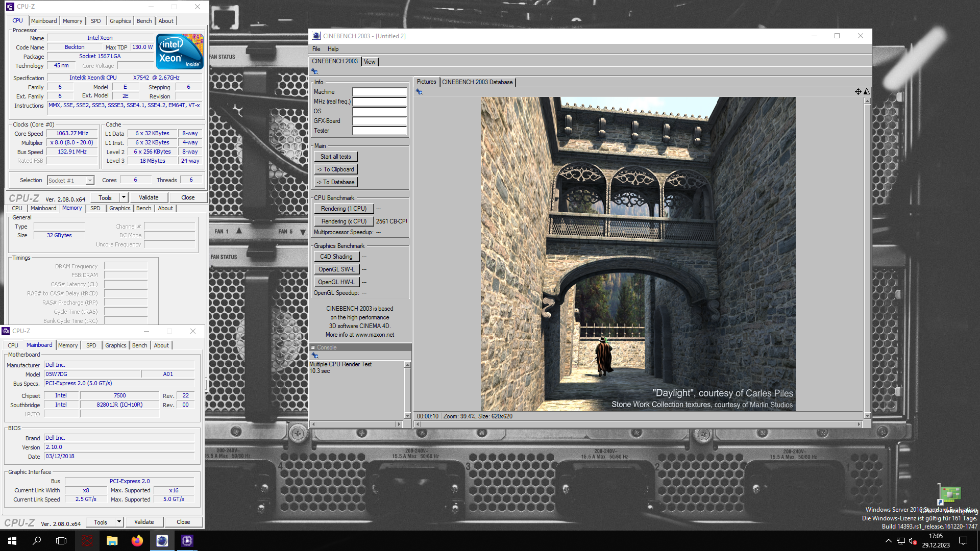Click the picture view vertical scrollbar down arrow
This screenshot has width=980, height=551.
point(867,416)
